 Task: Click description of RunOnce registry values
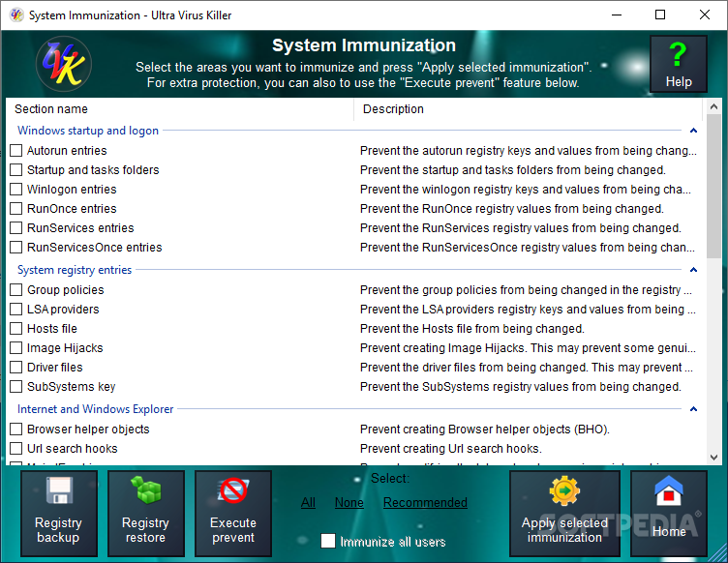click(512, 209)
